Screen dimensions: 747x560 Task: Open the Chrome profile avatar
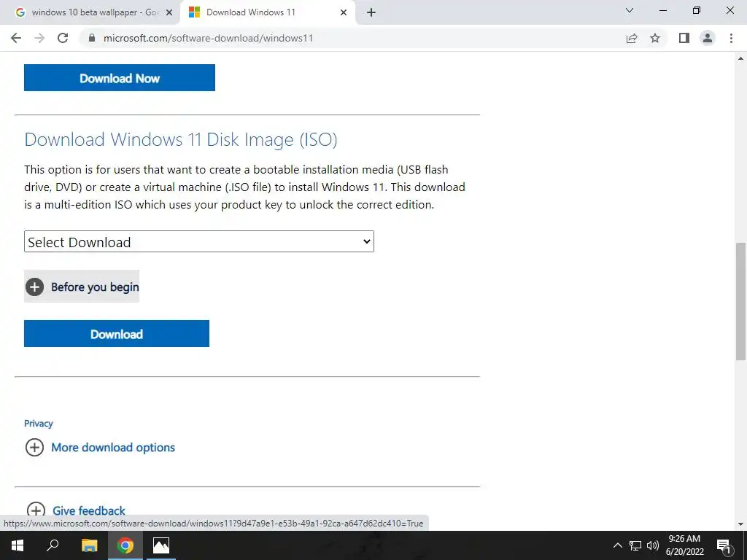[x=708, y=38]
